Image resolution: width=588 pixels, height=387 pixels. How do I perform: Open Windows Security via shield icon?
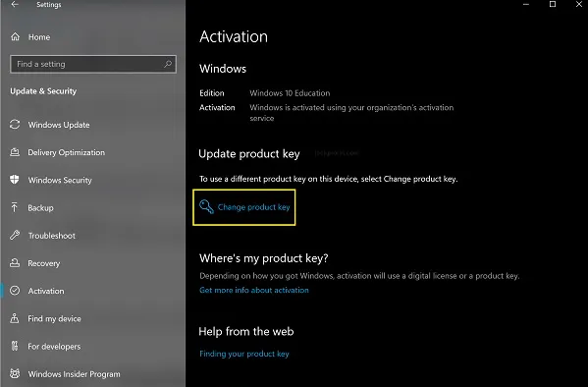(15, 180)
